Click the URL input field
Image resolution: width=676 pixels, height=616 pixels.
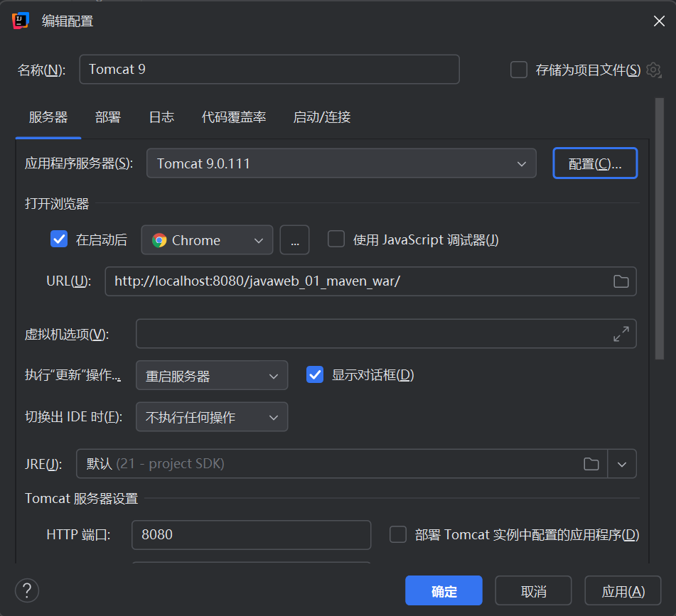371,281
